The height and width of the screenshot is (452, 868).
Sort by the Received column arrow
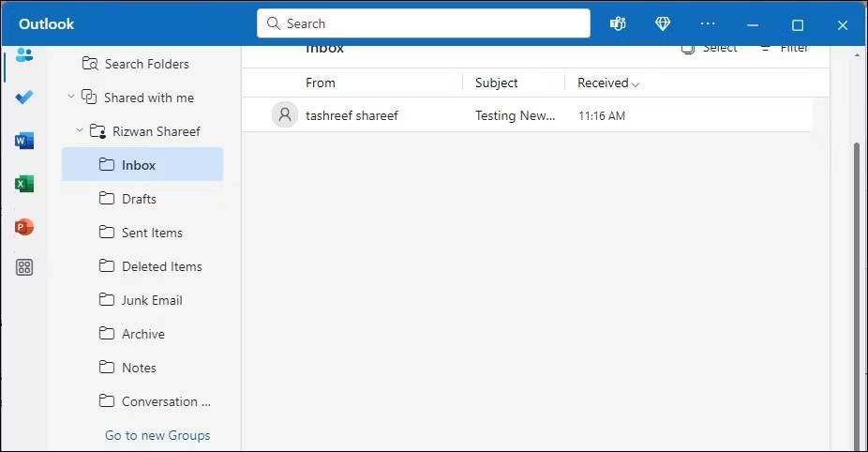pyautogui.click(x=636, y=84)
